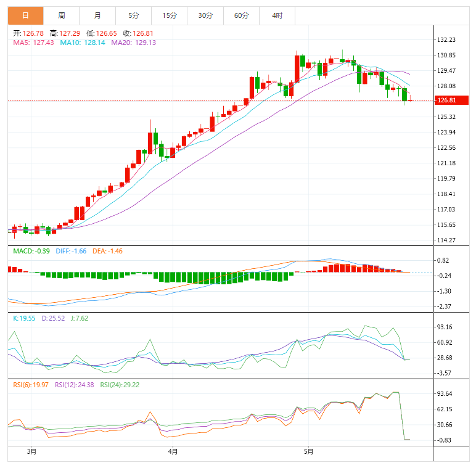This screenshot has width=476, height=468.
Task: Click the 60.92 KDJ axis label
Action: 445,343
